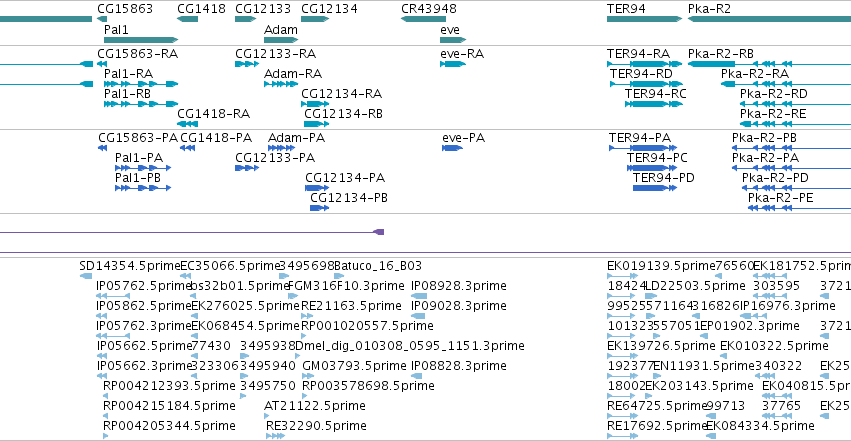This screenshot has width=851, height=441.
Task: Select the CG15863 gene label
Action: pyautogui.click(x=125, y=9)
